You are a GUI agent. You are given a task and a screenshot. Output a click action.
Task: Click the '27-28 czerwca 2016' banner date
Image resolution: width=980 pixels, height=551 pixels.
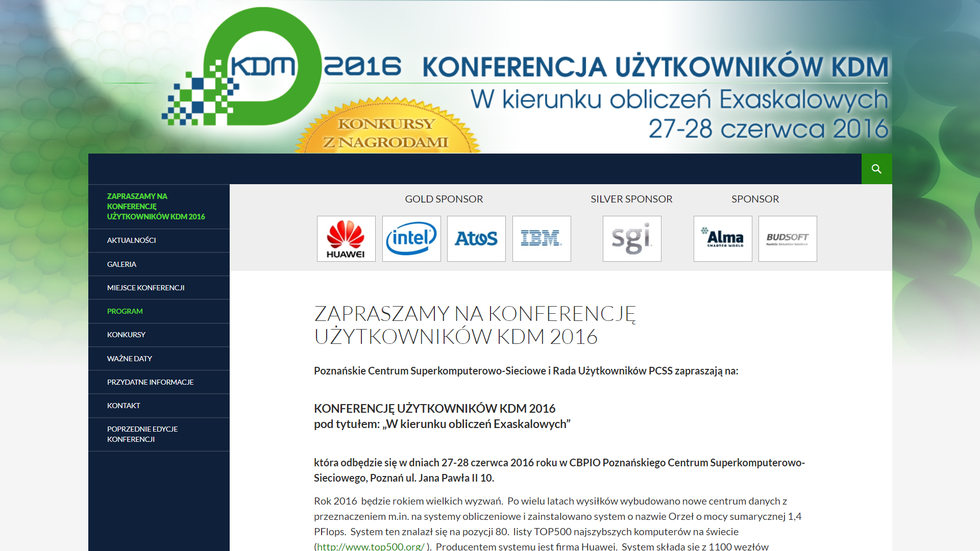(769, 129)
